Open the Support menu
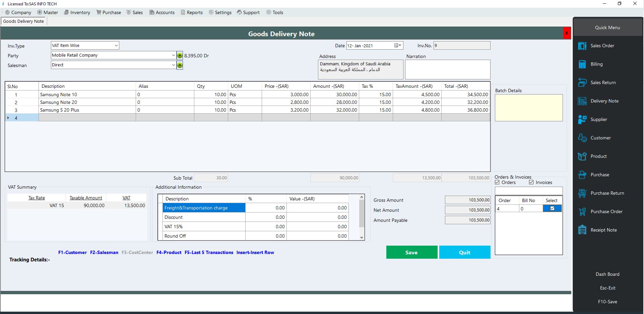 pyautogui.click(x=248, y=12)
